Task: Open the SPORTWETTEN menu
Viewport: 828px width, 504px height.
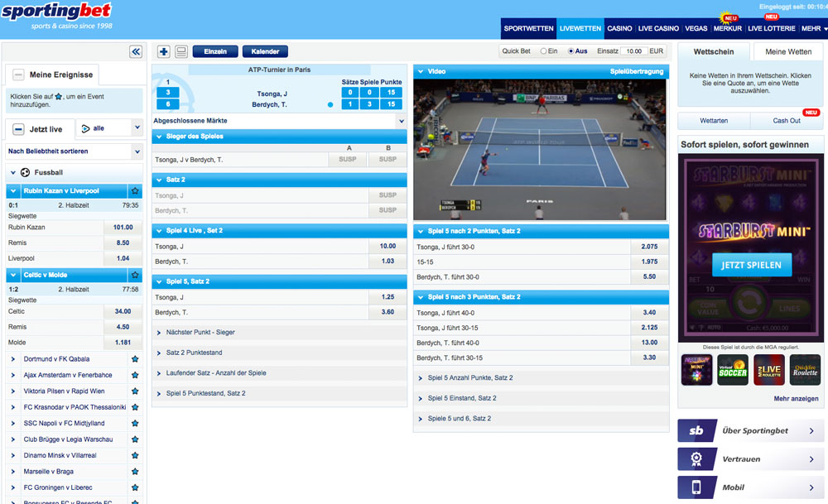Action: pyautogui.click(x=528, y=28)
